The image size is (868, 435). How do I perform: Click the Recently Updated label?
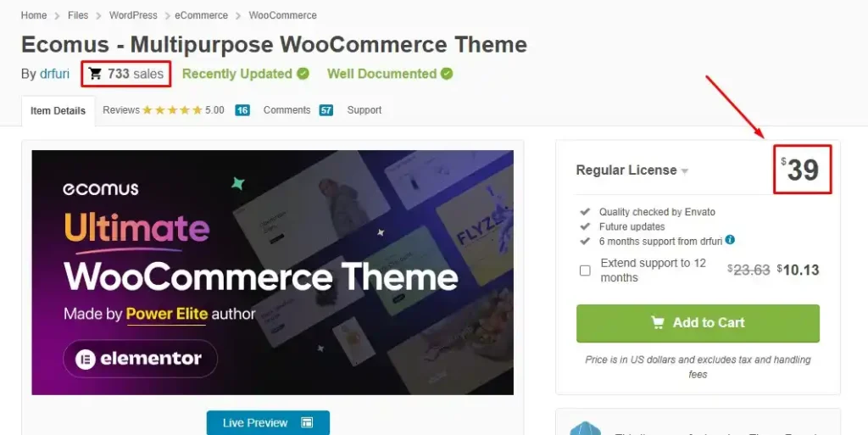(237, 74)
